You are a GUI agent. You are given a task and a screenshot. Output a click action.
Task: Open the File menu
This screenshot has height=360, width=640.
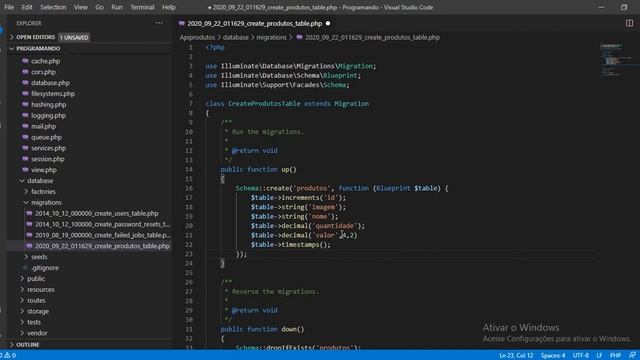point(9,7)
